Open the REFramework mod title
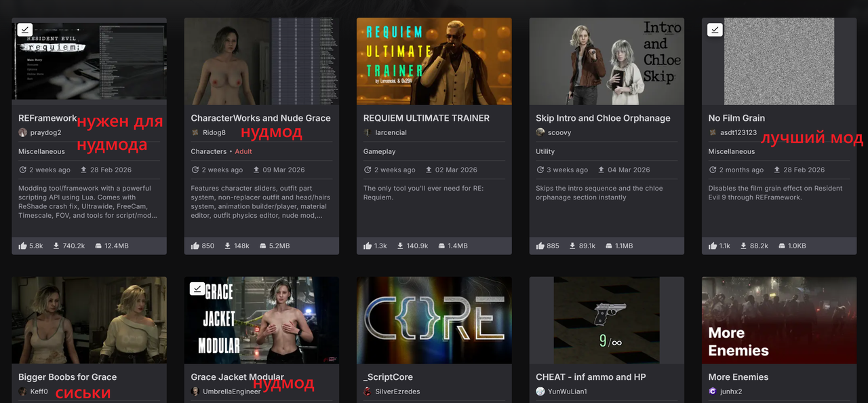Screen dimensions: 868x403 coord(47,118)
